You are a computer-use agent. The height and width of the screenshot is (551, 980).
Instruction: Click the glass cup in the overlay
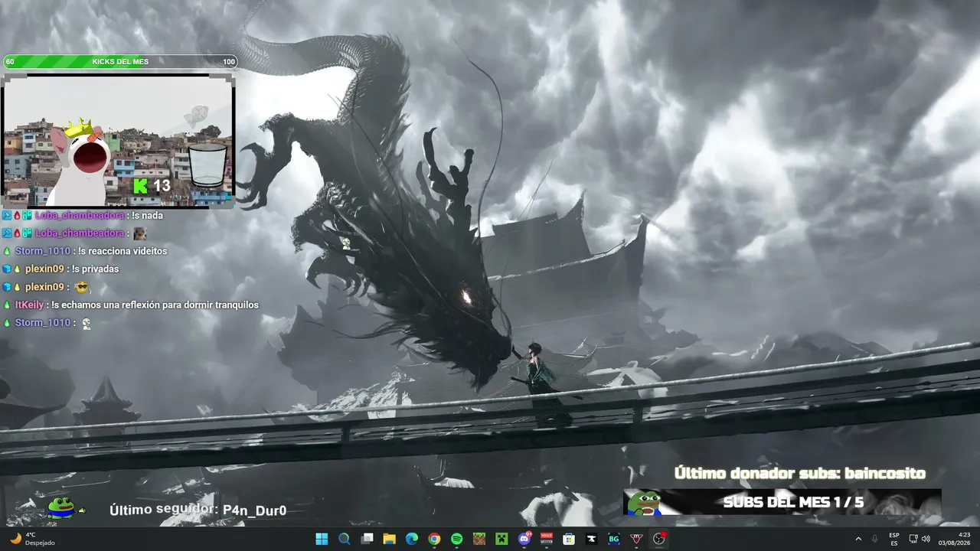pyautogui.click(x=207, y=165)
